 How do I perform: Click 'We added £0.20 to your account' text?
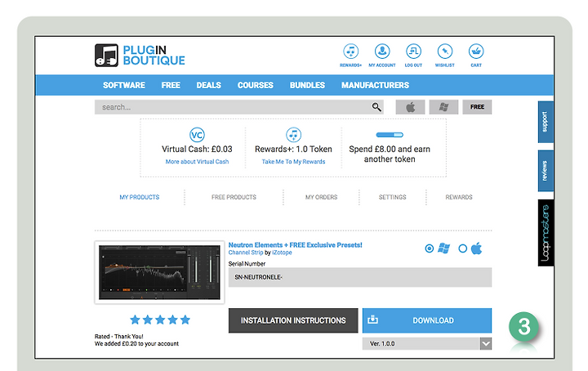click(136, 343)
